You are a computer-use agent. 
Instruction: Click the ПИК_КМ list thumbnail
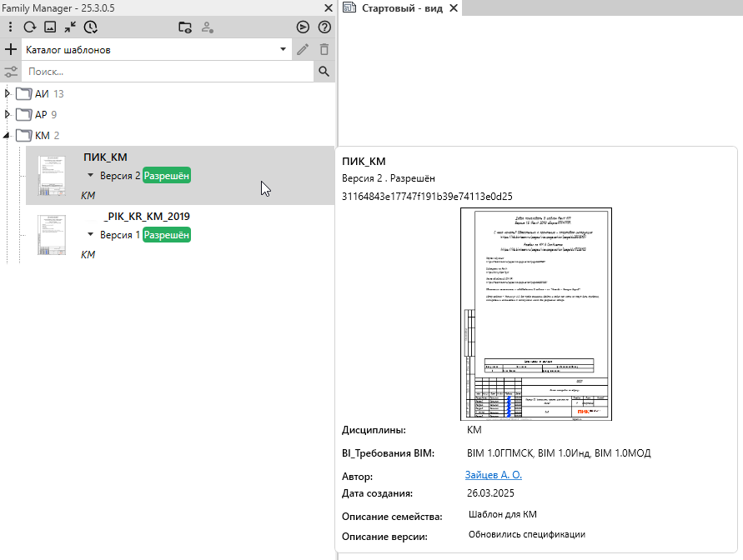52,176
